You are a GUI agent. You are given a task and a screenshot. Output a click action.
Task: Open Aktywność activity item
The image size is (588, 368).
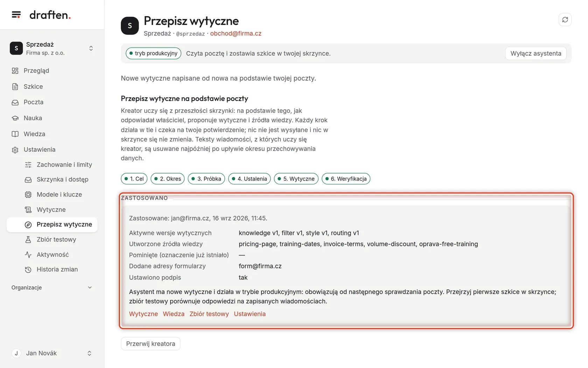(52, 254)
